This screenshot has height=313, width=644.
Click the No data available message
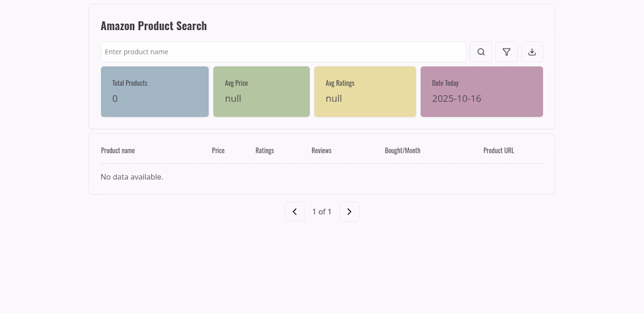(x=132, y=177)
